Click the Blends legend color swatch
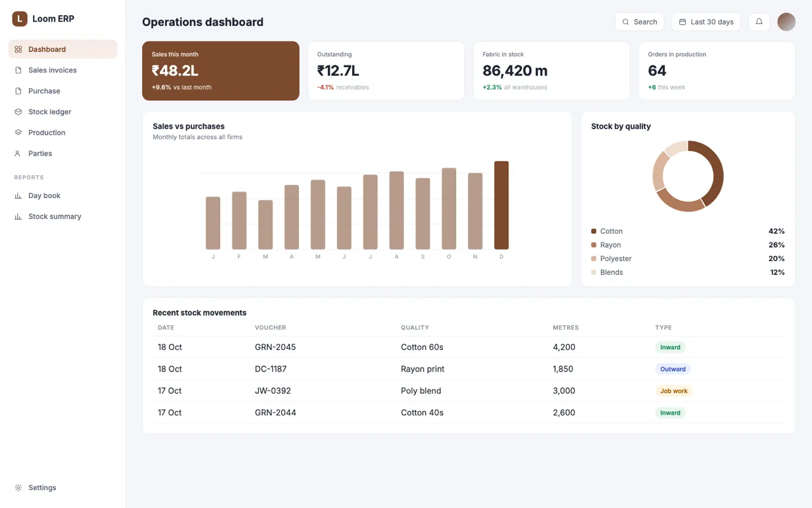This screenshot has width=812, height=508. coord(594,272)
